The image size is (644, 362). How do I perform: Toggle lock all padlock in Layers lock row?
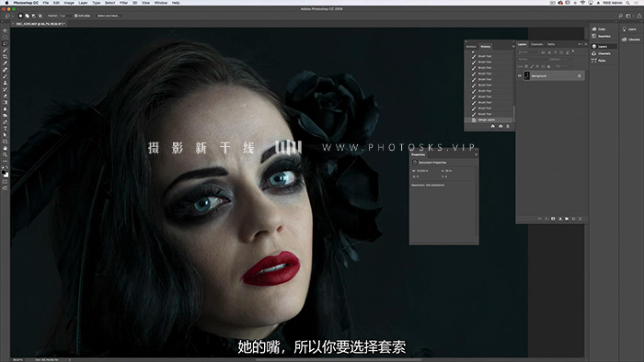click(548, 66)
